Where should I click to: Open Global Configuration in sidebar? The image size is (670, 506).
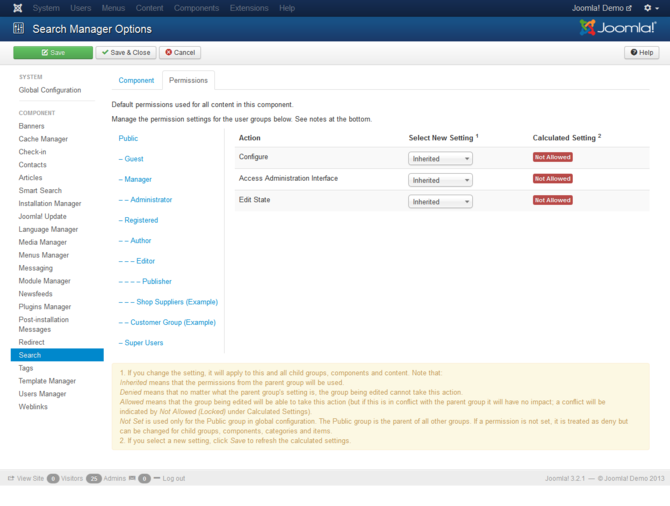50,90
